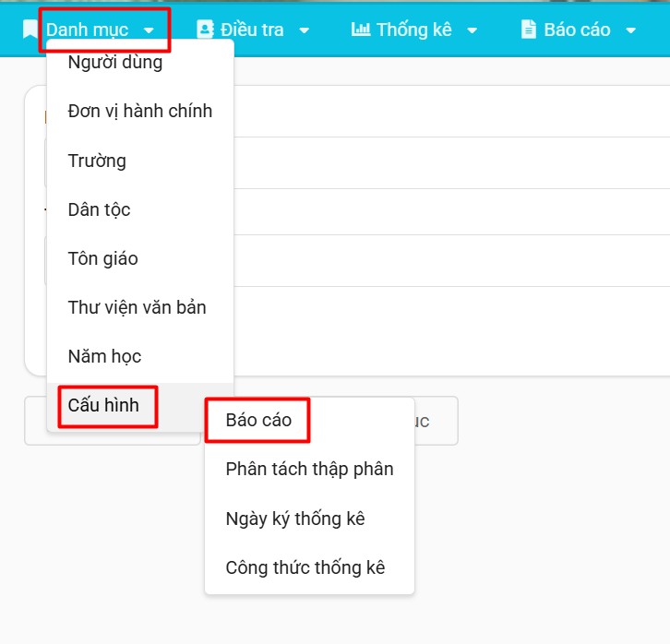Open Công thức thống kê submenu item

click(305, 567)
